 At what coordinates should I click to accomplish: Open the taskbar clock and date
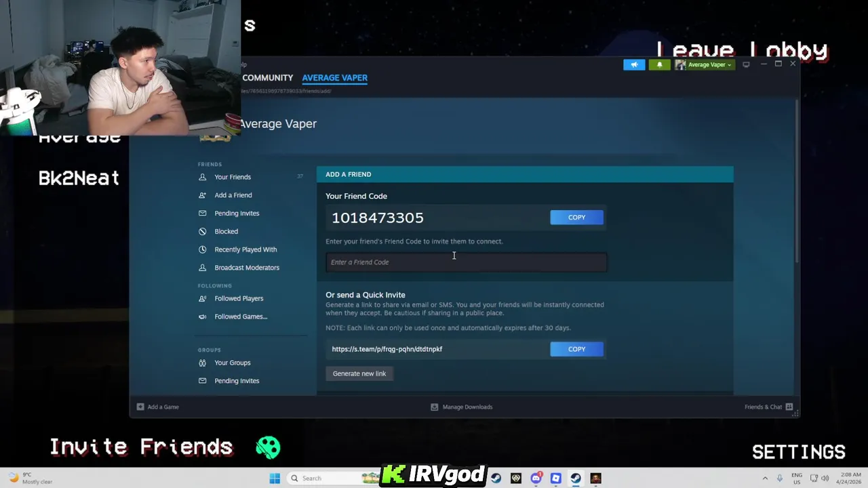point(848,479)
